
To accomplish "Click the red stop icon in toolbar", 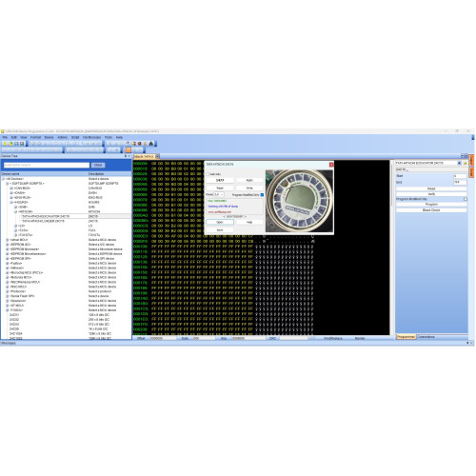I will (139, 144).
